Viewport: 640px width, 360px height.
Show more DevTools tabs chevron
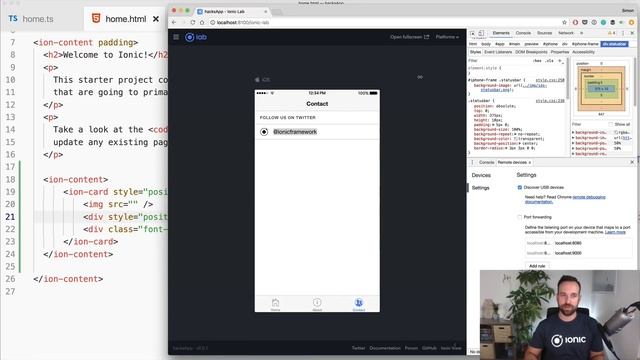581,33
